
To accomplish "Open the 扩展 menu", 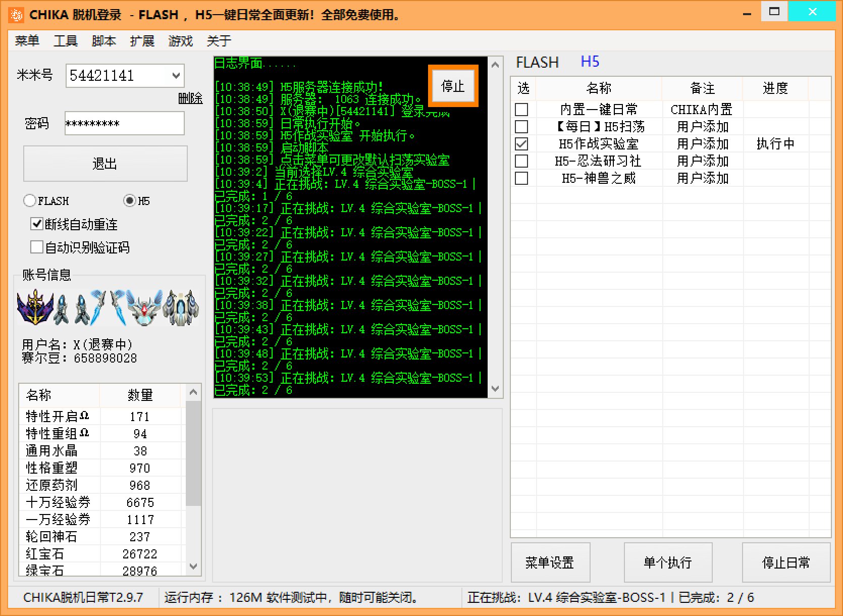I will coord(142,41).
